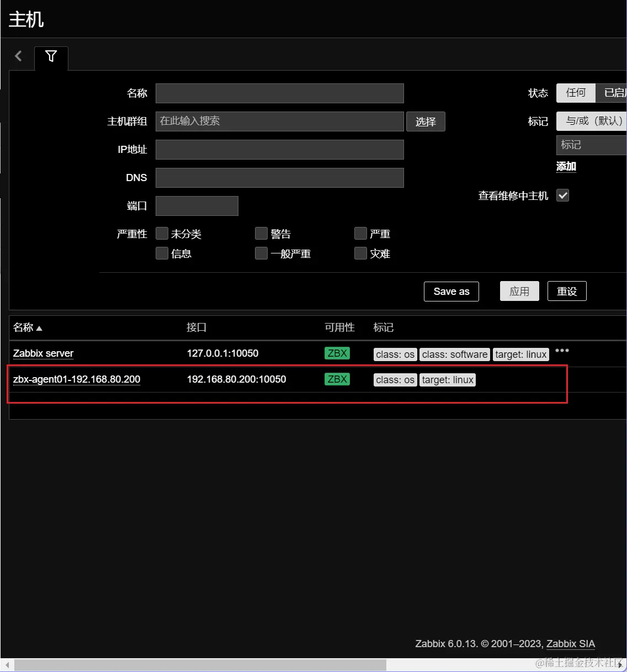Open the three-dots tags overflow for Zabbix server

[562, 351]
